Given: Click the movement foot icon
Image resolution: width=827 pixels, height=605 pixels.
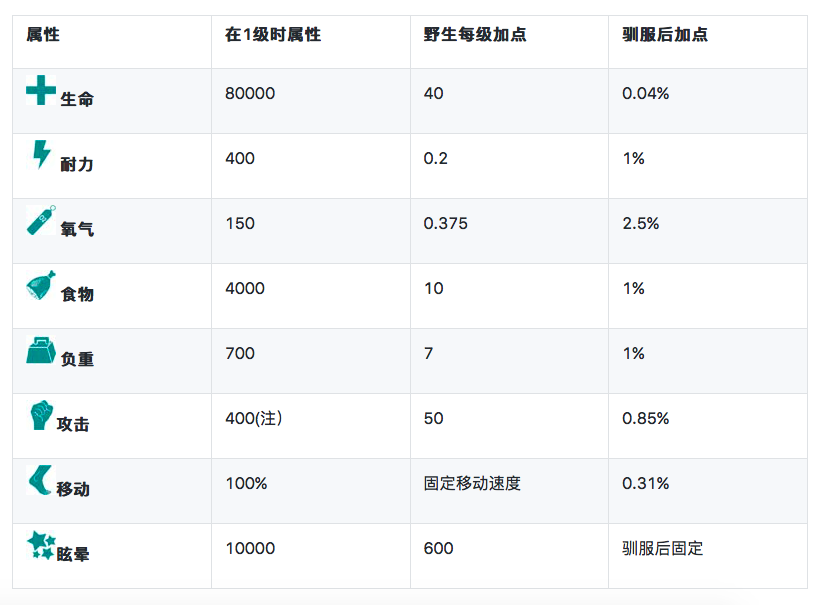Looking at the screenshot, I should click(41, 481).
